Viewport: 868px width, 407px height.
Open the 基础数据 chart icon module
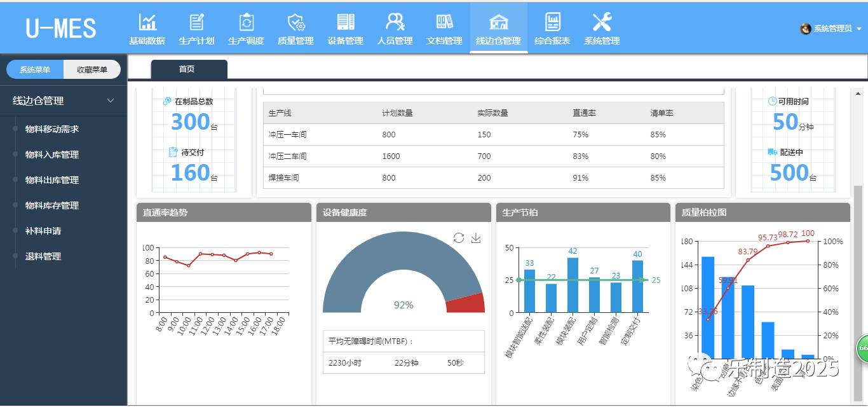pyautogui.click(x=147, y=23)
